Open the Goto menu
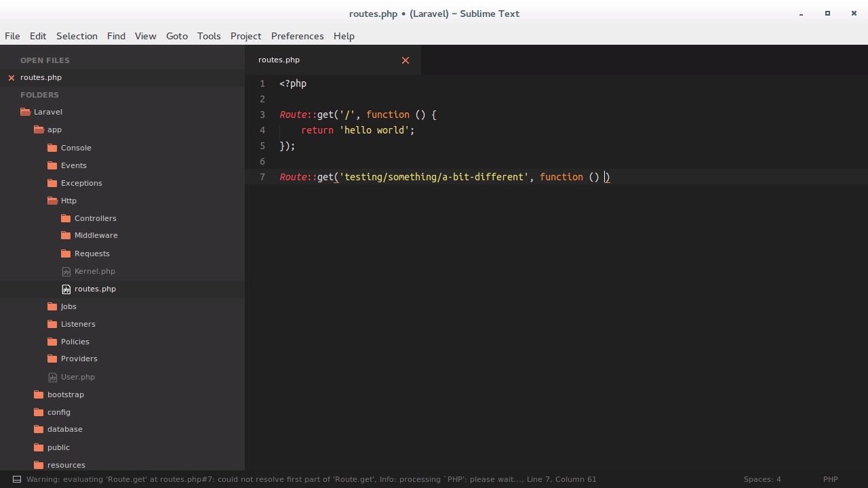 pyautogui.click(x=176, y=36)
